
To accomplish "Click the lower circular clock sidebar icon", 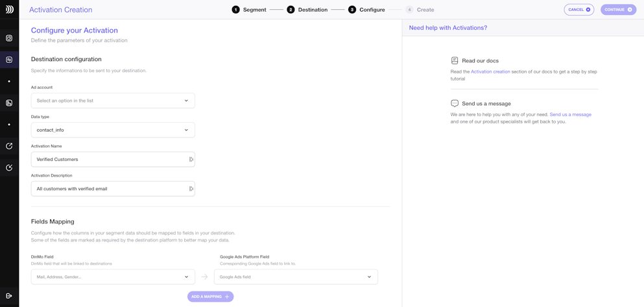I will click(9, 167).
